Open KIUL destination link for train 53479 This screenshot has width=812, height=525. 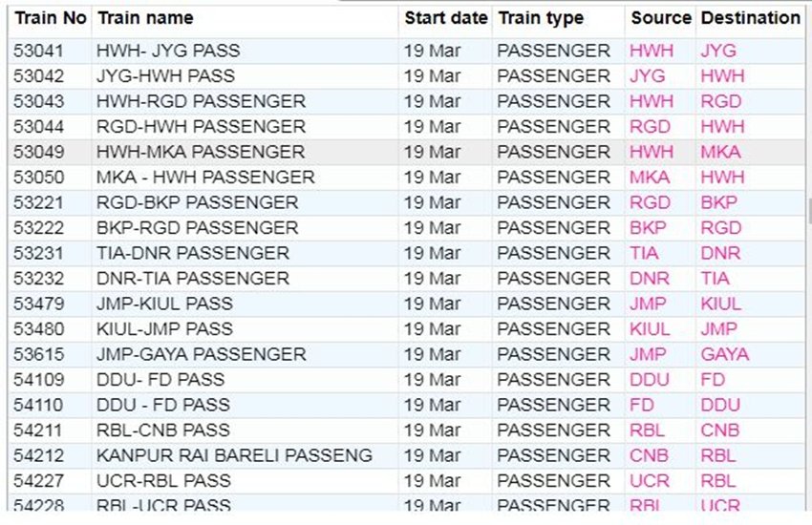720,304
